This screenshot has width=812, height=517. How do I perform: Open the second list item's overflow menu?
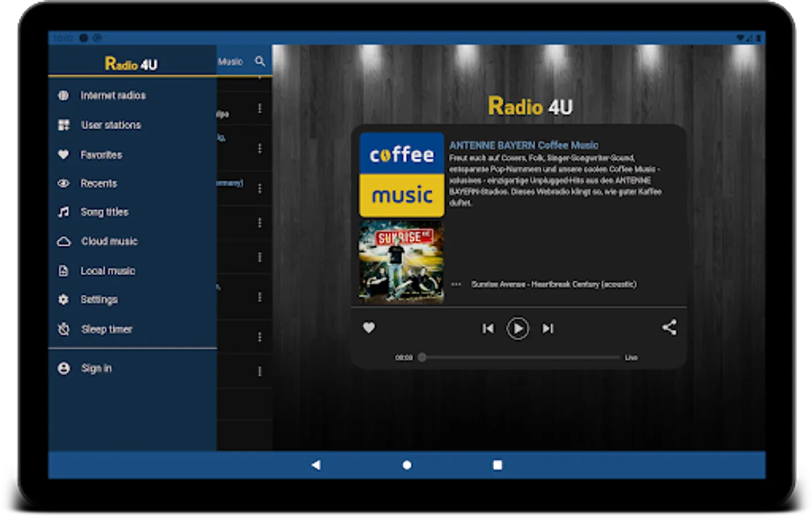point(260,148)
